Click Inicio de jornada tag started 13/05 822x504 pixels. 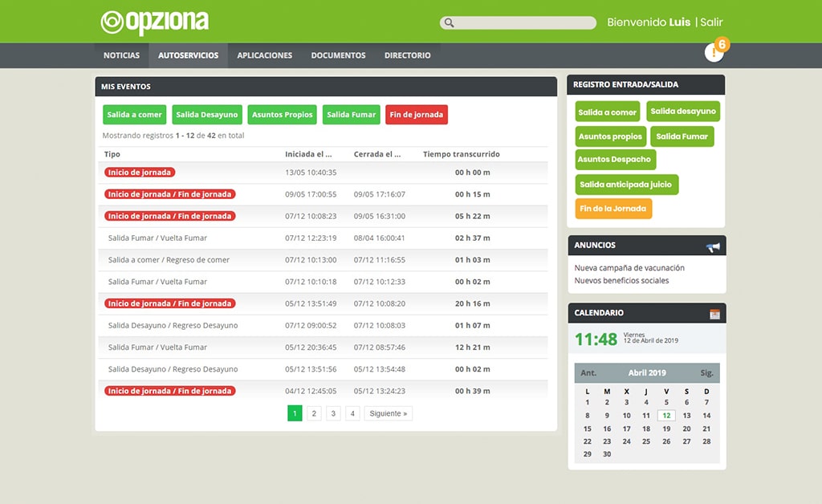[x=140, y=173]
